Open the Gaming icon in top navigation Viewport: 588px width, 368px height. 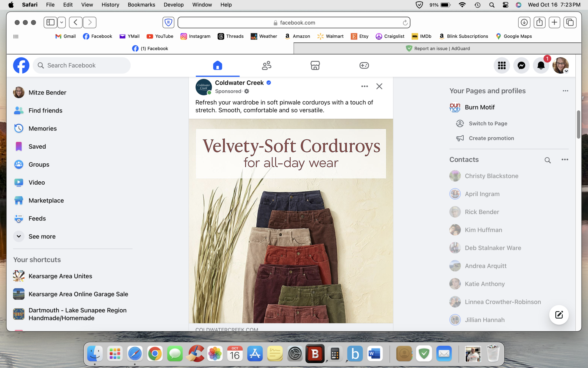pos(364,65)
